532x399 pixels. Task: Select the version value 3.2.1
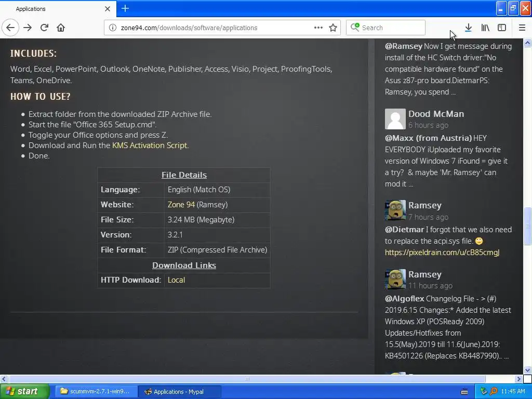175,234
